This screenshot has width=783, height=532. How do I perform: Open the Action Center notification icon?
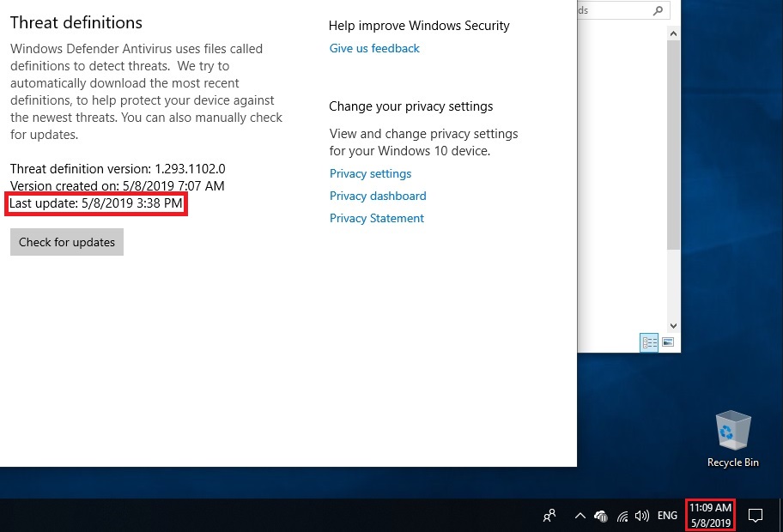click(755, 516)
